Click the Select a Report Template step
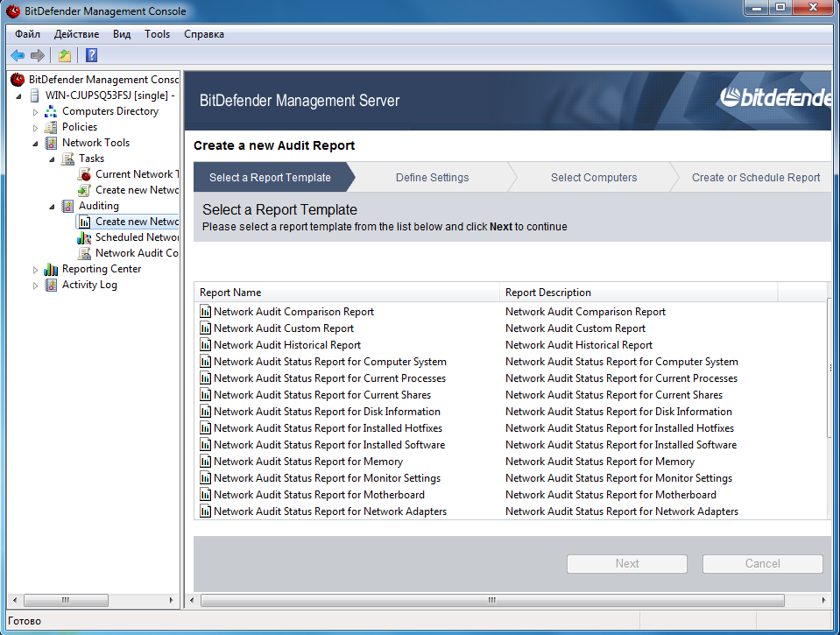 (270, 178)
